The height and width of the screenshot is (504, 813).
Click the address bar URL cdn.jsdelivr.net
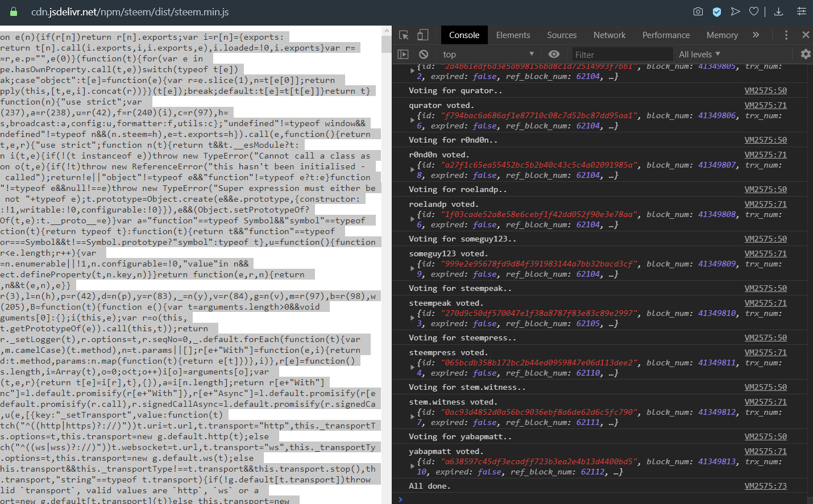pyautogui.click(x=130, y=12)
